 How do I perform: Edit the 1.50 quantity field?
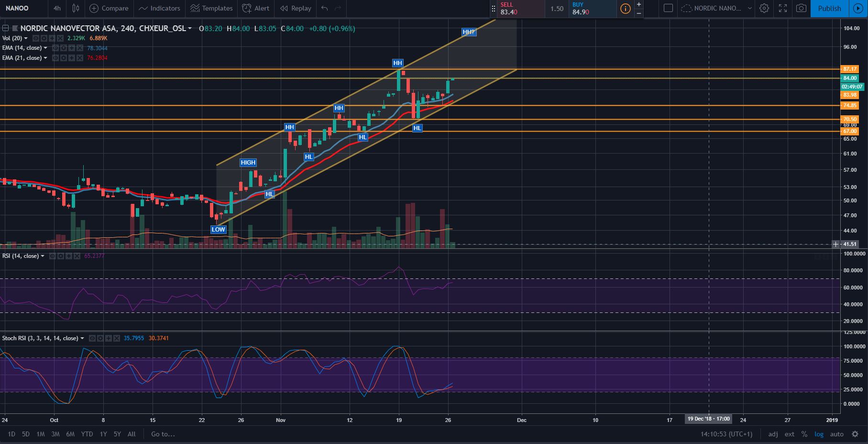pyautogui.click(x=557, y=8)
